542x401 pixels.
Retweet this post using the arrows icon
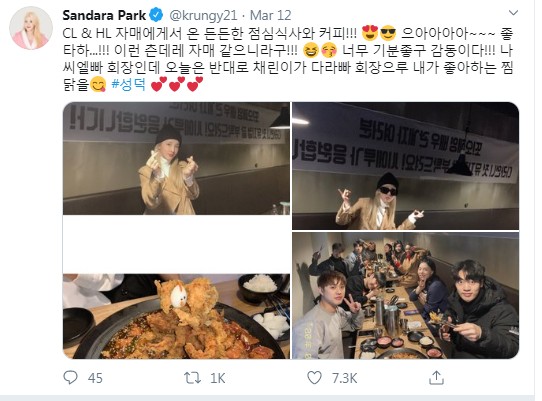point(192,378)
